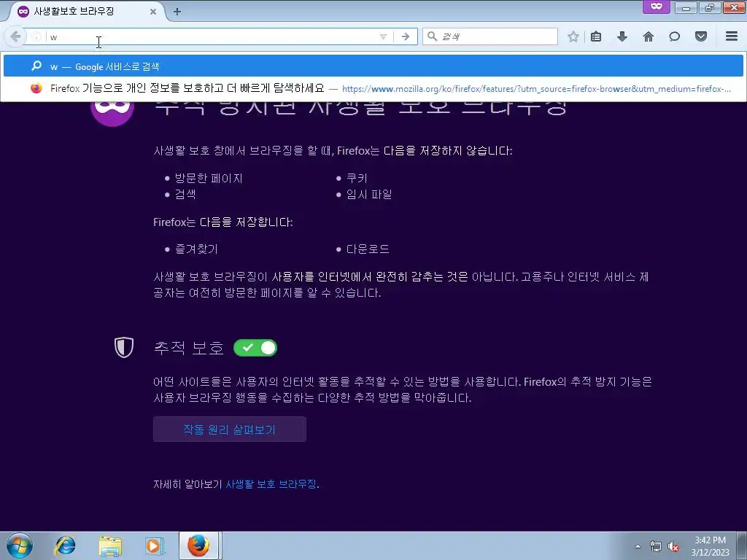Click the 임시 파일 list item text
This screenshot has width=747, height=560.
(368, 194)
